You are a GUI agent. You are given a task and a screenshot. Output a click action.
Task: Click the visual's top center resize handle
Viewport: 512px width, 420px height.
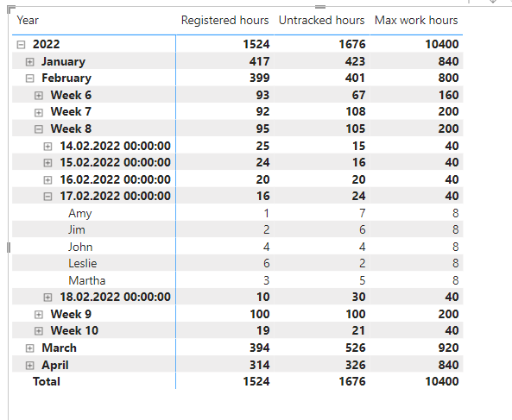[x=320, y=7]
